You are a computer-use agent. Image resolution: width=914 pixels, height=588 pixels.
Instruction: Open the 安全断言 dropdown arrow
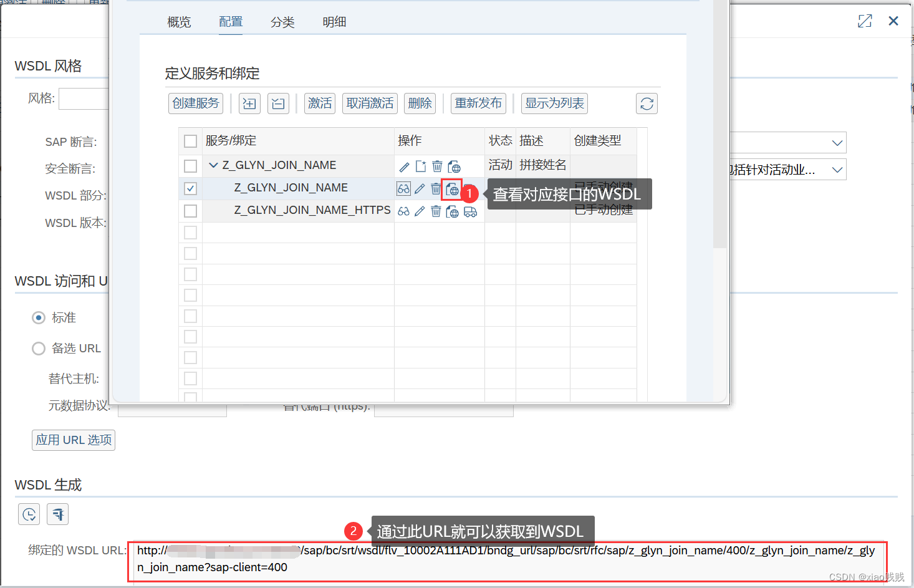pyautogui.click(x=837, y=170)
